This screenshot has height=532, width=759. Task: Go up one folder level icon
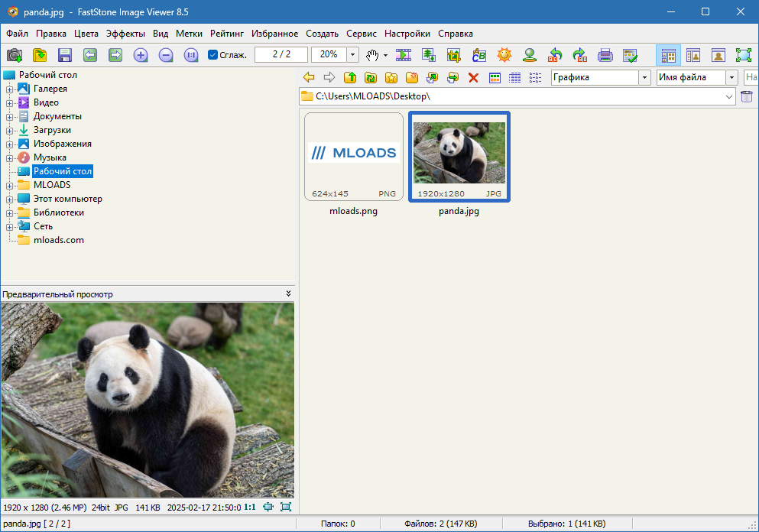coord(350,77)
